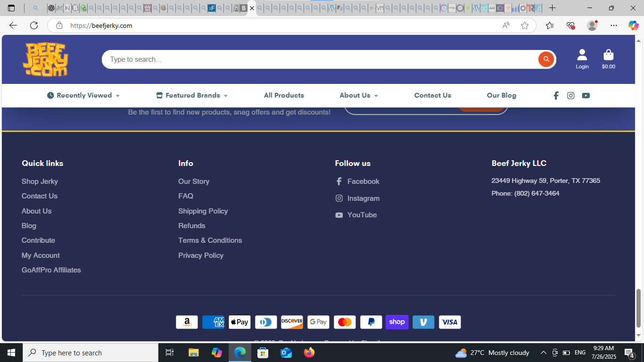
Task: Go back with browser back arrow
Action: (13, 25)
